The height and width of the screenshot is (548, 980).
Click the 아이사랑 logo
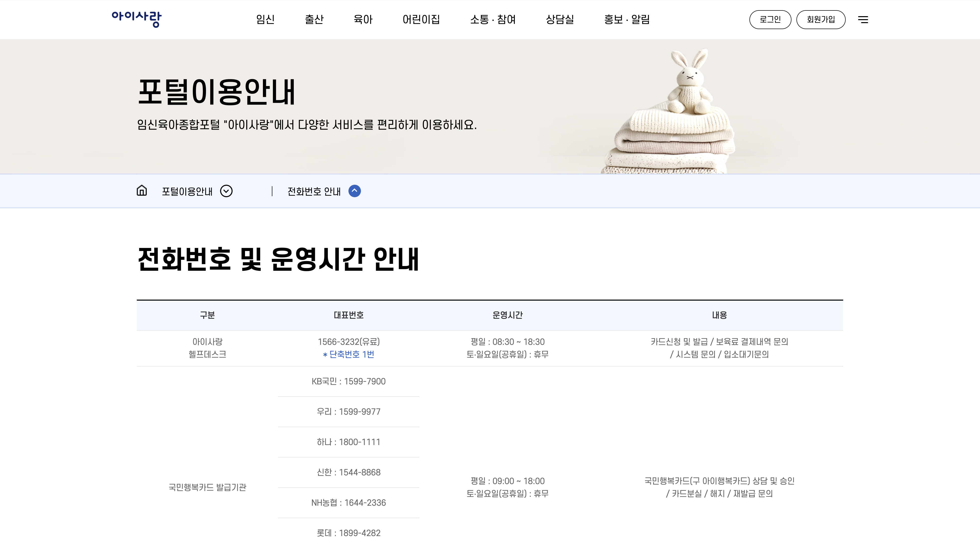point(136,19)
